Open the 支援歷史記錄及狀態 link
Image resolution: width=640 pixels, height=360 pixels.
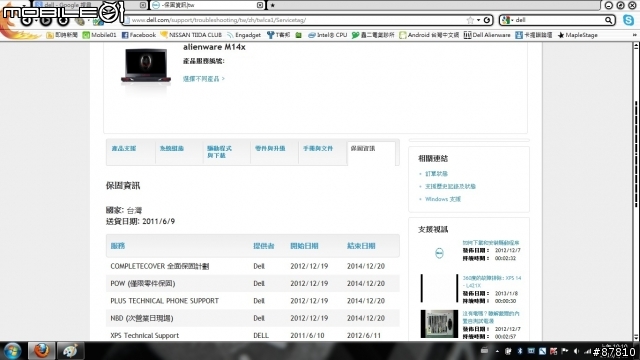(450, 187)
